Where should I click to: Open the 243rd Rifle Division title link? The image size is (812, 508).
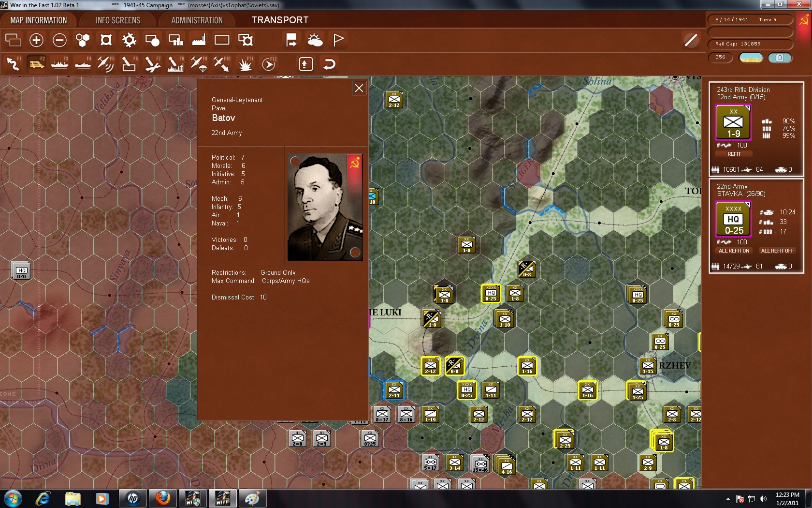(743, 90)
